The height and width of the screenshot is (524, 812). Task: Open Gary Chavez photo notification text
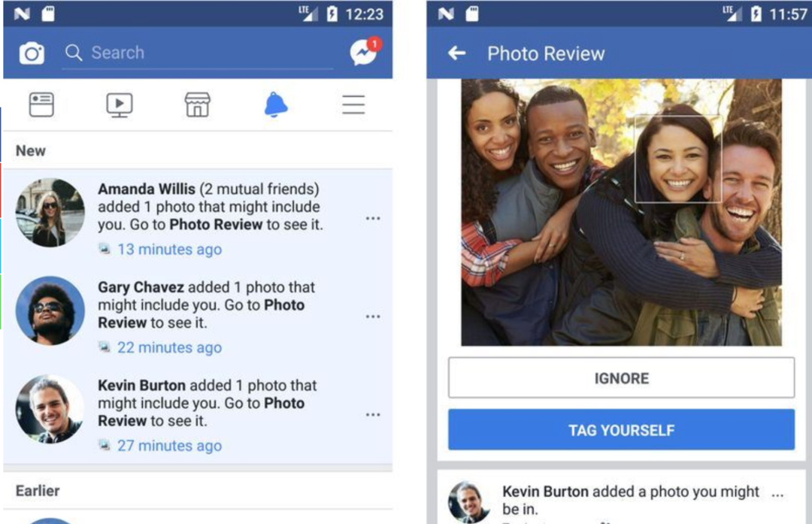206,305
